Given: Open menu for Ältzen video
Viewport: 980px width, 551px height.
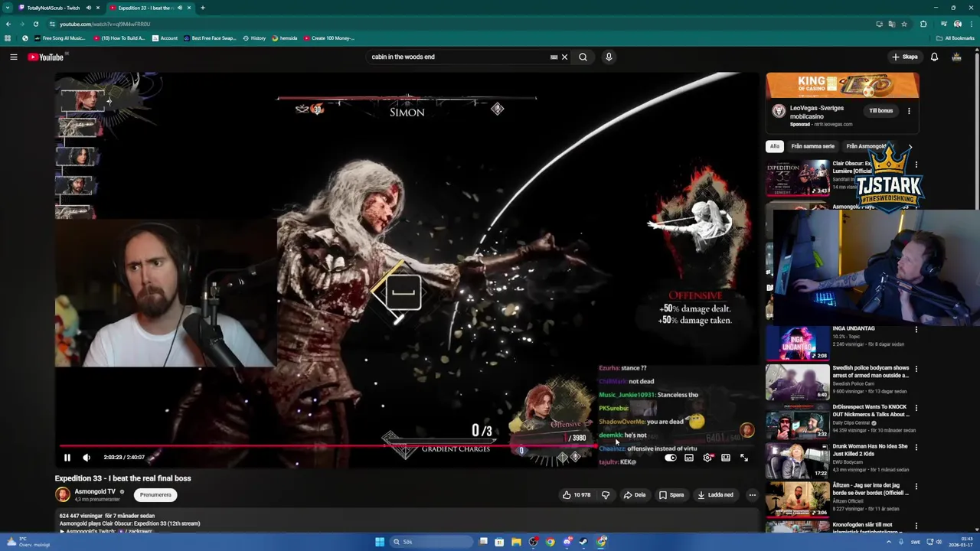Looking at the screenshot, I should pos(916,487).
